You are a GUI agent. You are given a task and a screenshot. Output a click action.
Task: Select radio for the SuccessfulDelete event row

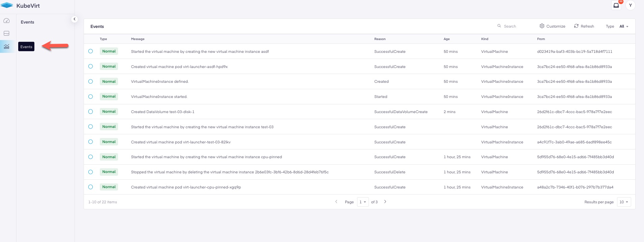click(90, 172)
